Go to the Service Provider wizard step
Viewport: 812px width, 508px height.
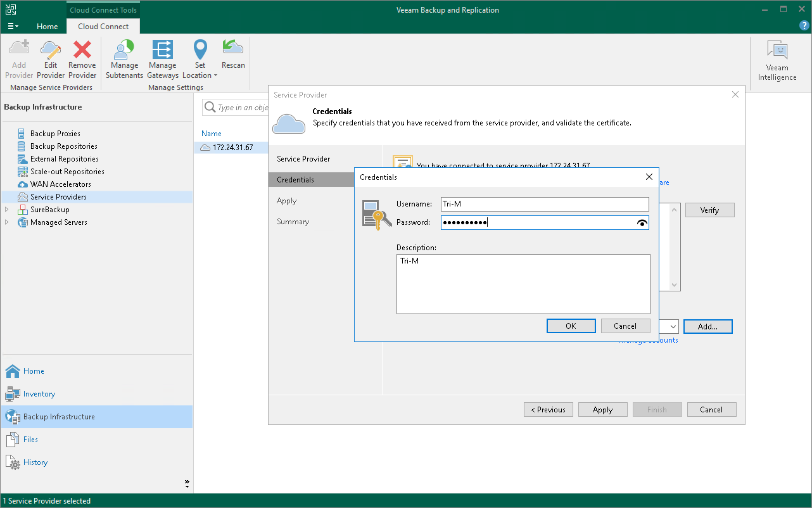pos(303,159)
